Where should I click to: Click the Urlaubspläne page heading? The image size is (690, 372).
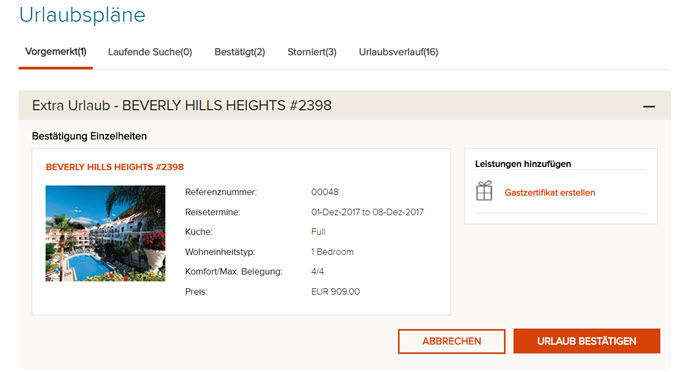[82, 15]
